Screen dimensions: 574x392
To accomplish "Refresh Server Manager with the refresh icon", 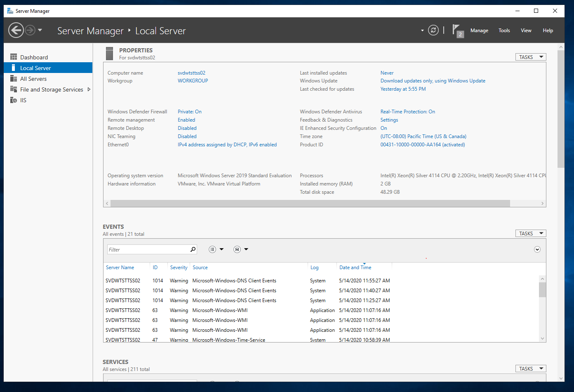I will tap(433, 30).
